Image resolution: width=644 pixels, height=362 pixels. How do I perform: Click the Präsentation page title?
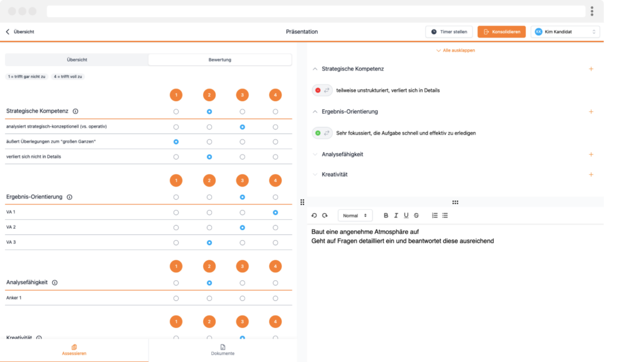tap(302, 31)
